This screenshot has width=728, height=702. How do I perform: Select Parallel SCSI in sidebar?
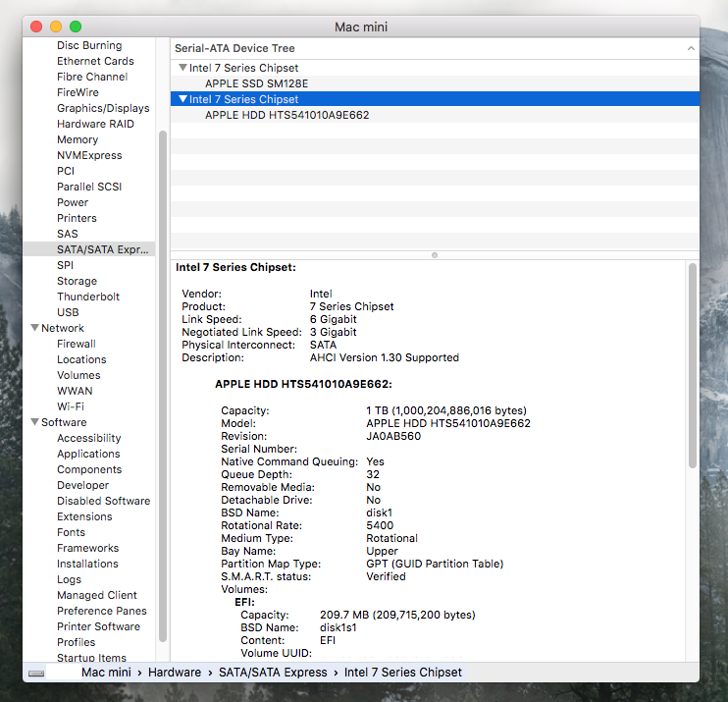pos(89,187)
